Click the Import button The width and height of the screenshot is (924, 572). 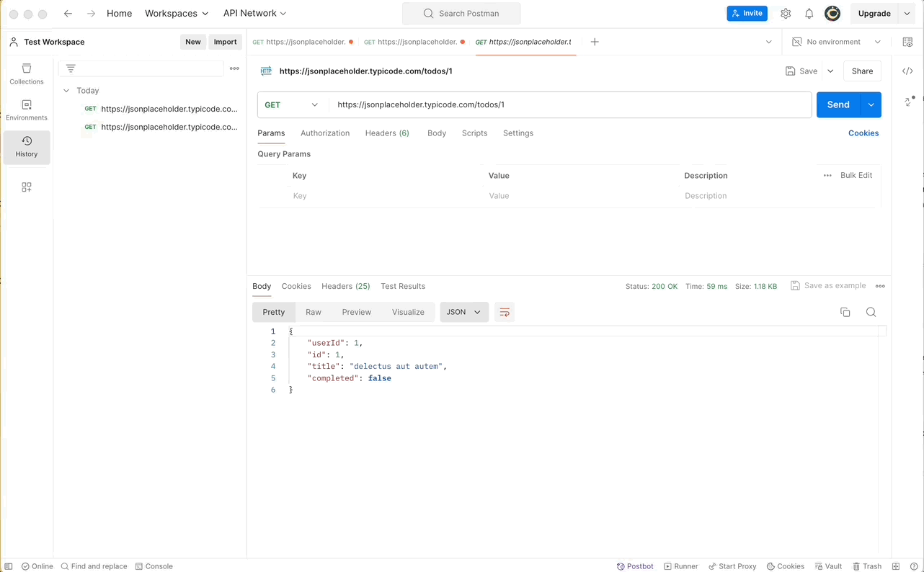pyautogui.click(x=225, y=42)
